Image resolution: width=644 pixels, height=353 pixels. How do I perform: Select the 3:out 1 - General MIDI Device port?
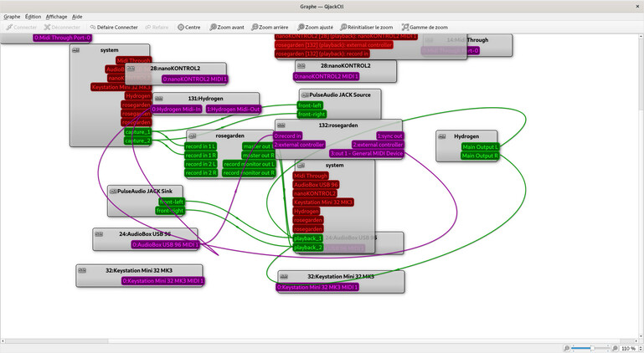367,154
